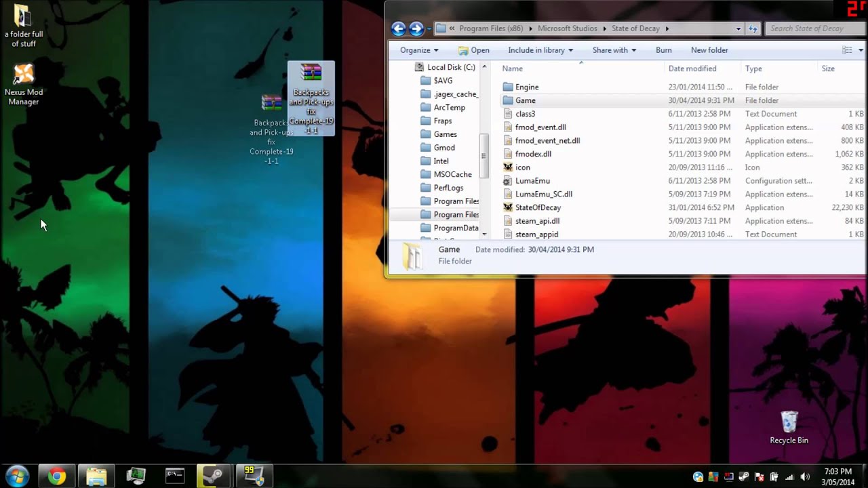Click 23/01/2014 date of Engine folder
This screenshot has height=488, width=868.
coord(700,87)
